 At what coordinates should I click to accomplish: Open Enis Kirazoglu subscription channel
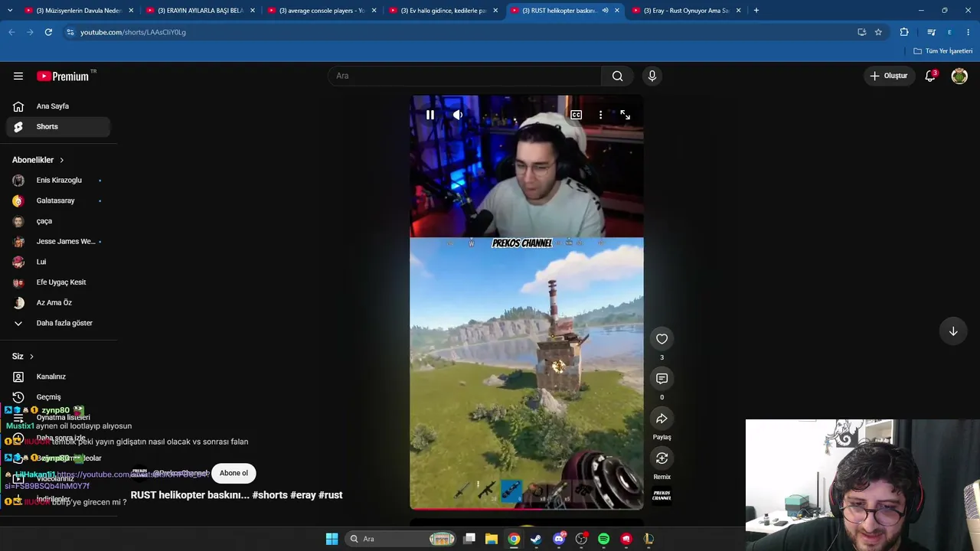58,180
